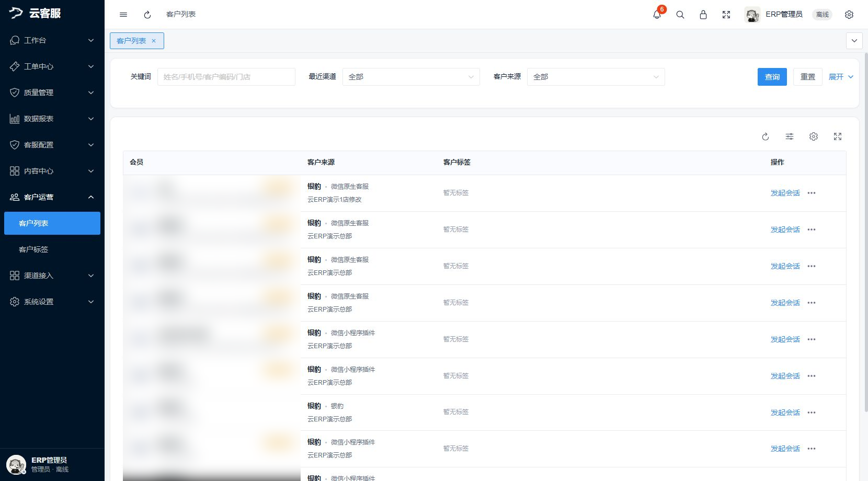Click the 重置 button
Image resolution: width=868 pixels, height=481 pixels.
click(x=808, y=77)
